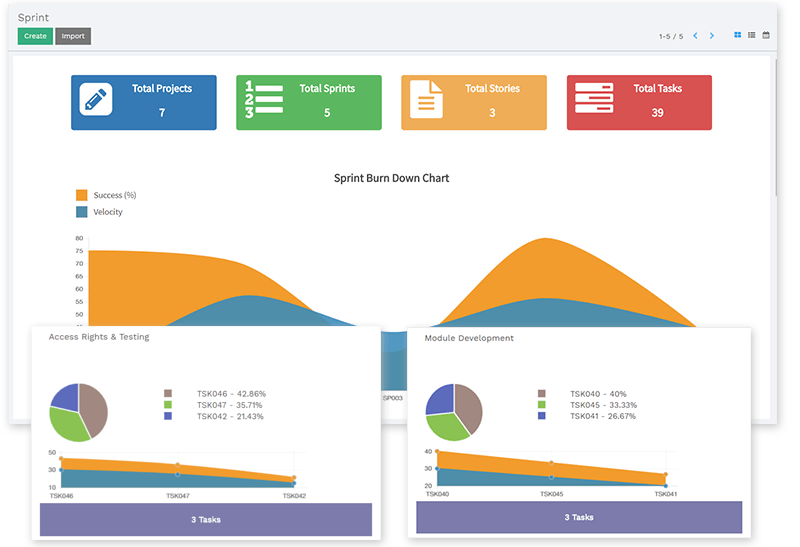Click the green Create button

pos(35,36)
